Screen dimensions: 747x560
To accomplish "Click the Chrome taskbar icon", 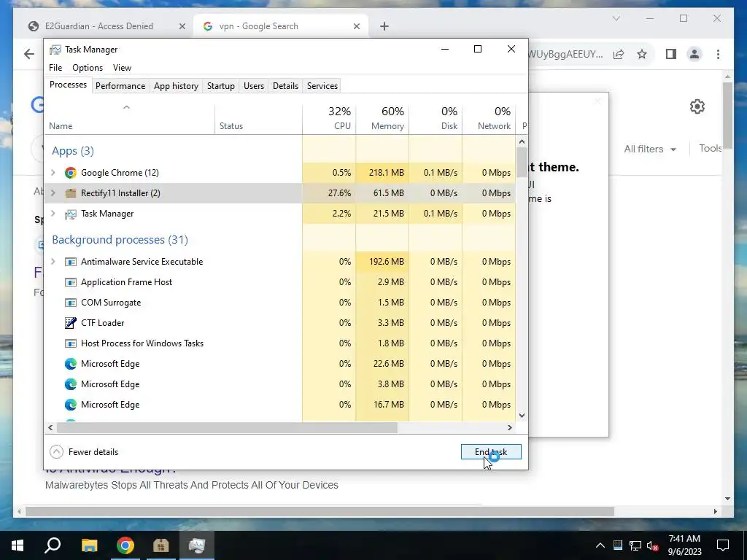I will [x=125, y=545].
